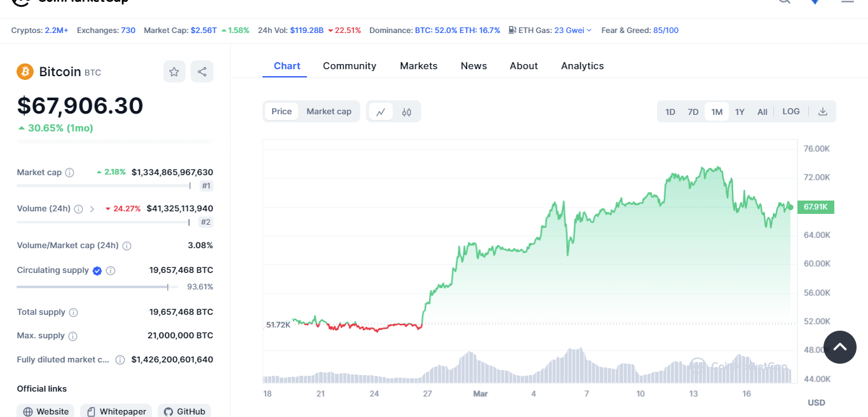This screenshot has height=417, width=868.
Task: Switch to the Analytics tab
Action: [583, 66]
